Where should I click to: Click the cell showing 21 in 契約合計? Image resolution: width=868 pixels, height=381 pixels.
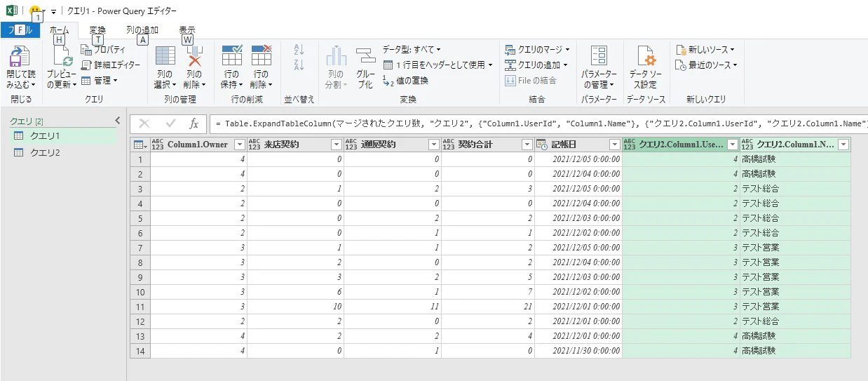487,306
